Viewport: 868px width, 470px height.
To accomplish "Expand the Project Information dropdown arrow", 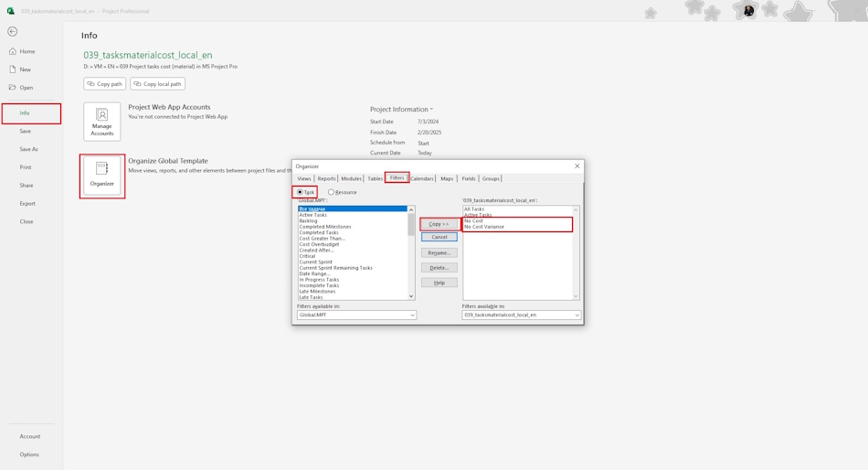I will pyautogui.click(x=432, y=109).
